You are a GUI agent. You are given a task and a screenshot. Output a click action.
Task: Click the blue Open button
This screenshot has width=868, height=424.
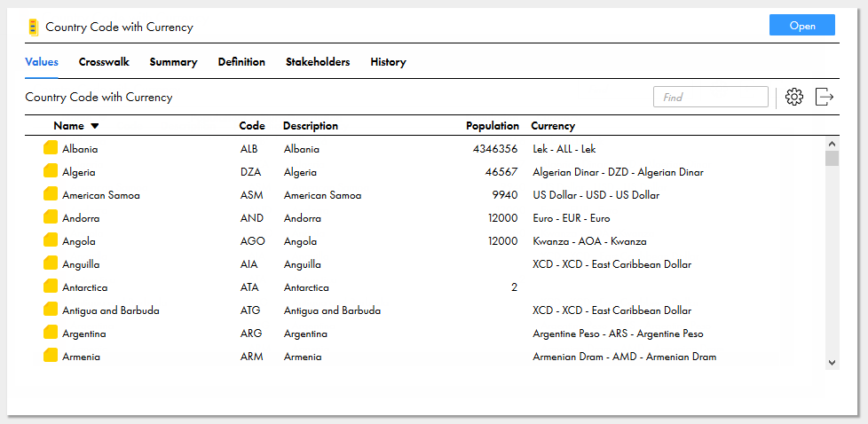[x=802, y=26]
